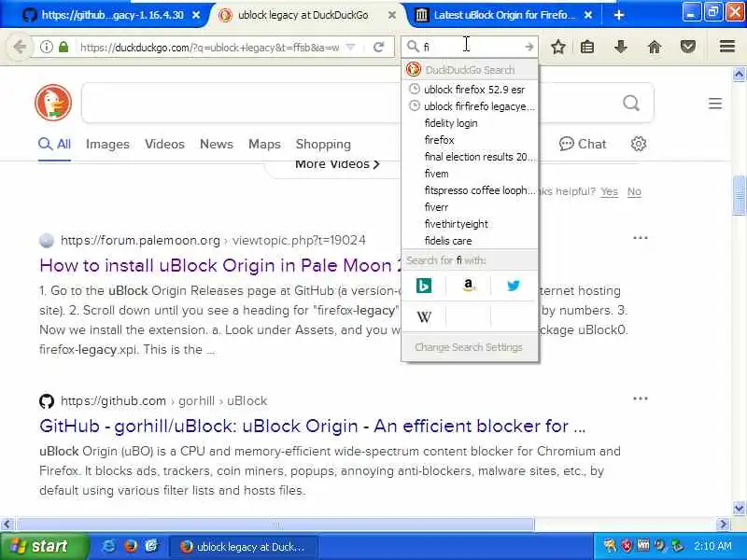This screenshot has height=560, width=747.
Task: Search with Twitter engine icon
Action: (x=514, y=286)
